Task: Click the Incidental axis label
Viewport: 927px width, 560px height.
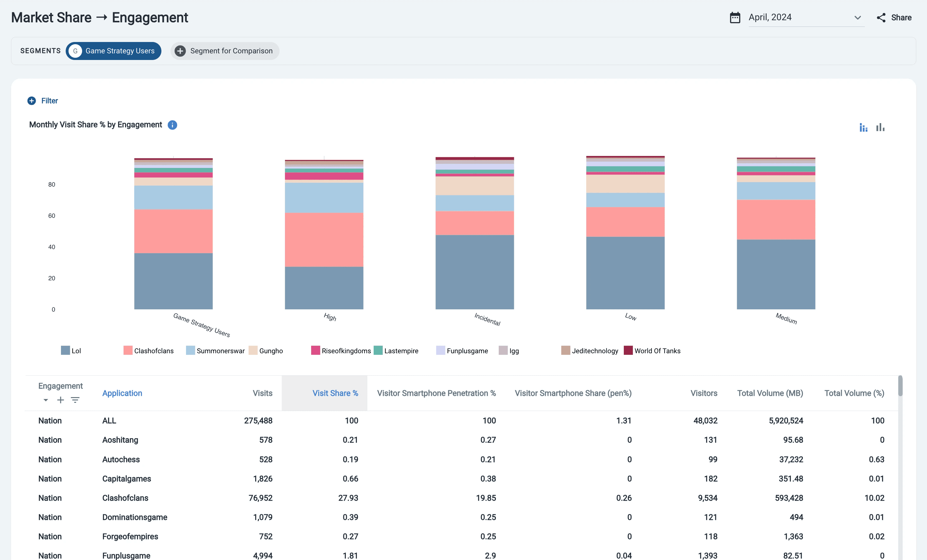Action: [x=487, y=319]
